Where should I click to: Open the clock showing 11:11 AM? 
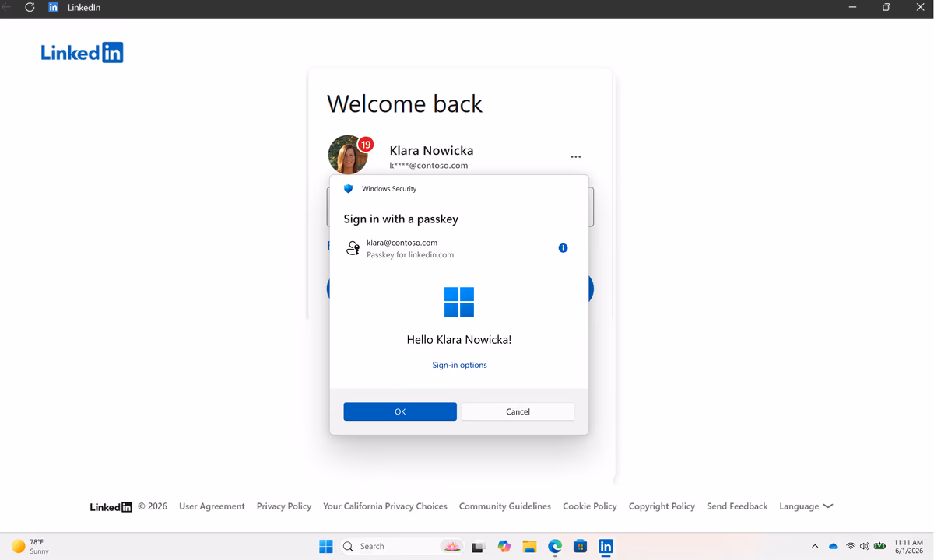pos(908,546)
